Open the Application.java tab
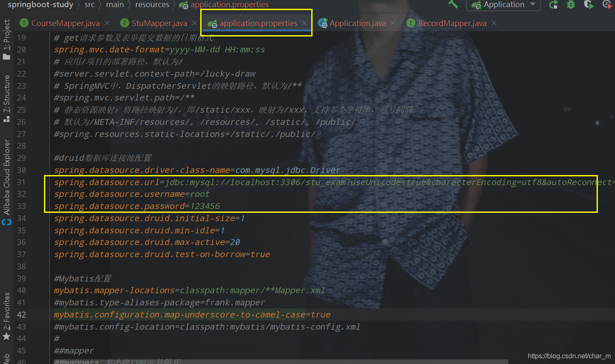The image size is (615, 364). pos(358,23)
